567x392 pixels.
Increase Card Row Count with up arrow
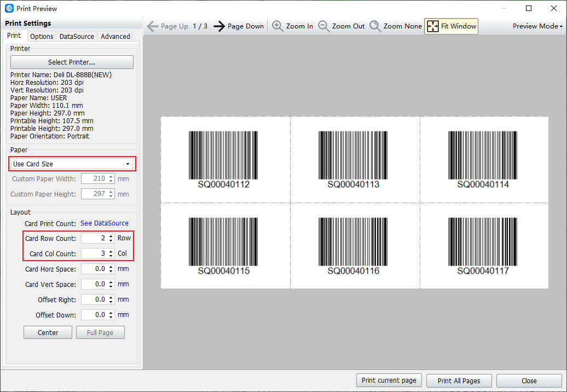(111, 236)
